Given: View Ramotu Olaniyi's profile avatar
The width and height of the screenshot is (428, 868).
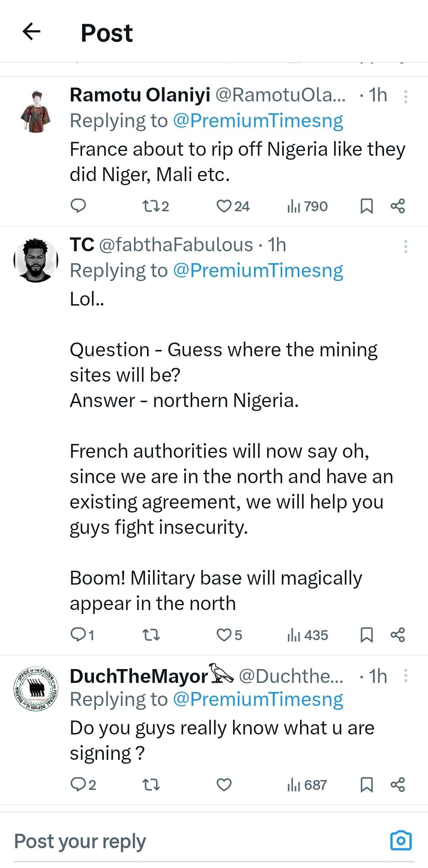Looking at the screenshot, I should click(36, 111).
